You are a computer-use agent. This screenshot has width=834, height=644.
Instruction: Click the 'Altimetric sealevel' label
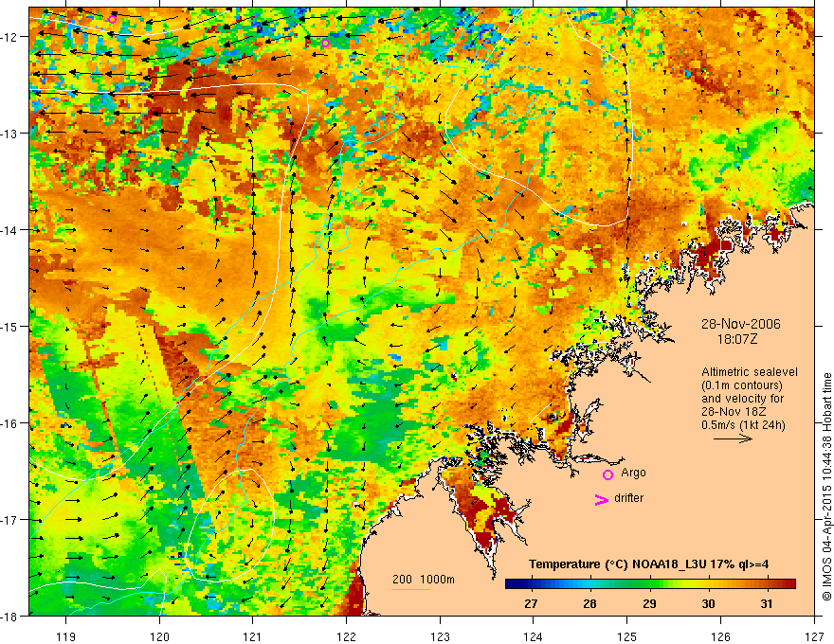coord(750,372)
